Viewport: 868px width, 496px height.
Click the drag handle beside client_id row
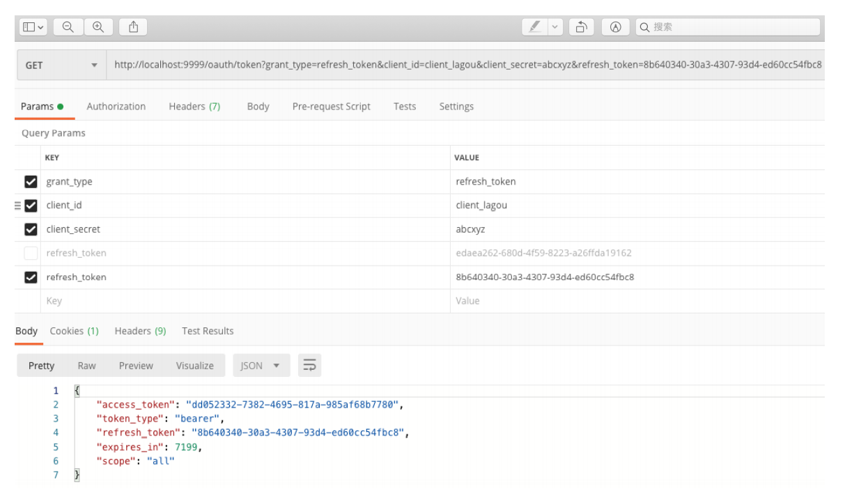click(x=18, y=206)
